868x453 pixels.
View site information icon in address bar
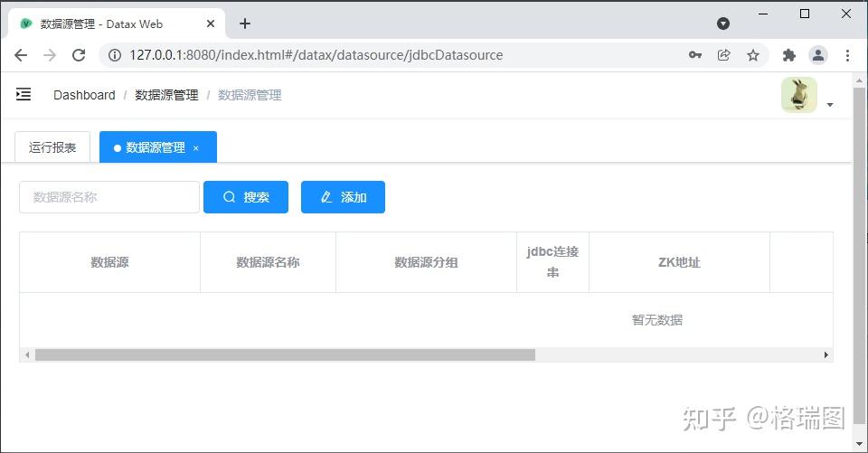pyautogui.click(x=115, y=55)
